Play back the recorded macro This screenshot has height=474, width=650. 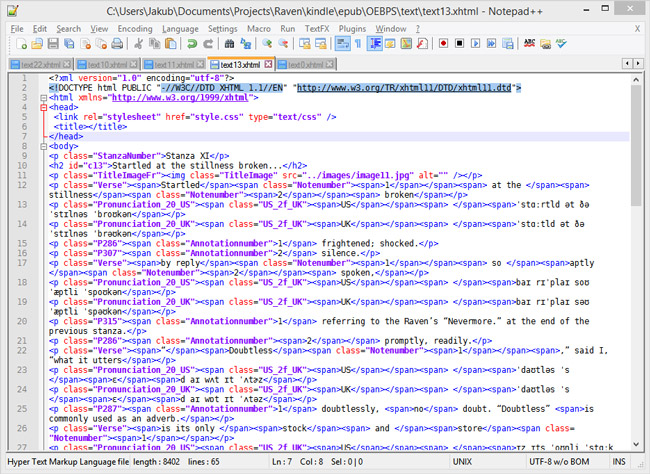coord(475,44)
